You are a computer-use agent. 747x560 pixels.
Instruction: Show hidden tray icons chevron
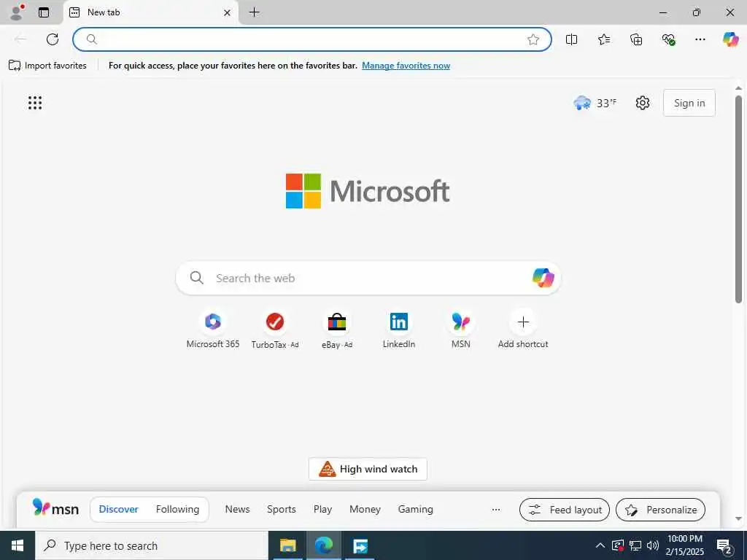coord(600,545)
